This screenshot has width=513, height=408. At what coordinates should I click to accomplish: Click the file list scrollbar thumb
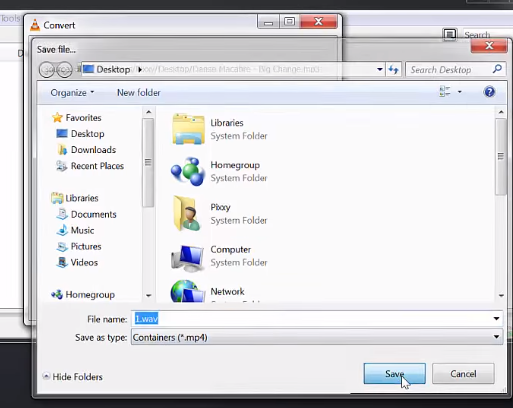(x=501, y=156)
